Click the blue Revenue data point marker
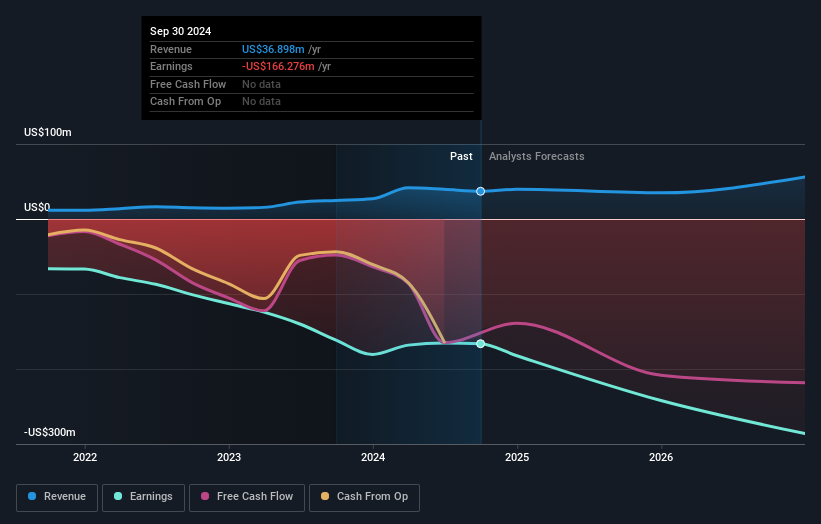The width and height of the screenshot is (821, 524). click(480, 192)
